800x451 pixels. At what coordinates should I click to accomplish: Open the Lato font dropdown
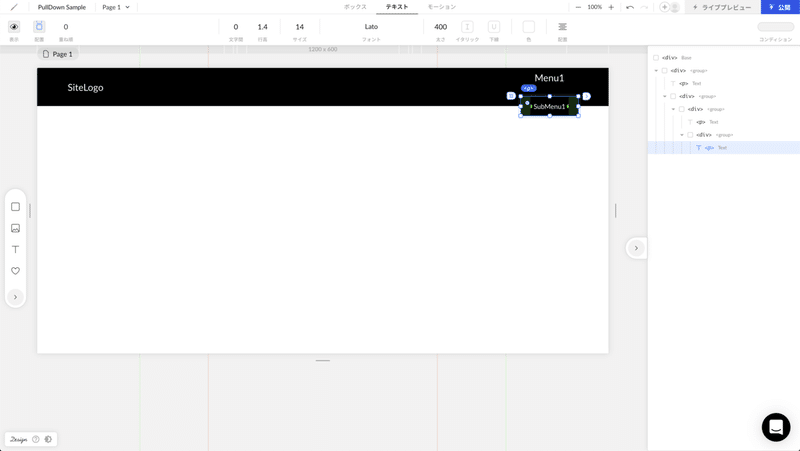click(x=371, y=27)
